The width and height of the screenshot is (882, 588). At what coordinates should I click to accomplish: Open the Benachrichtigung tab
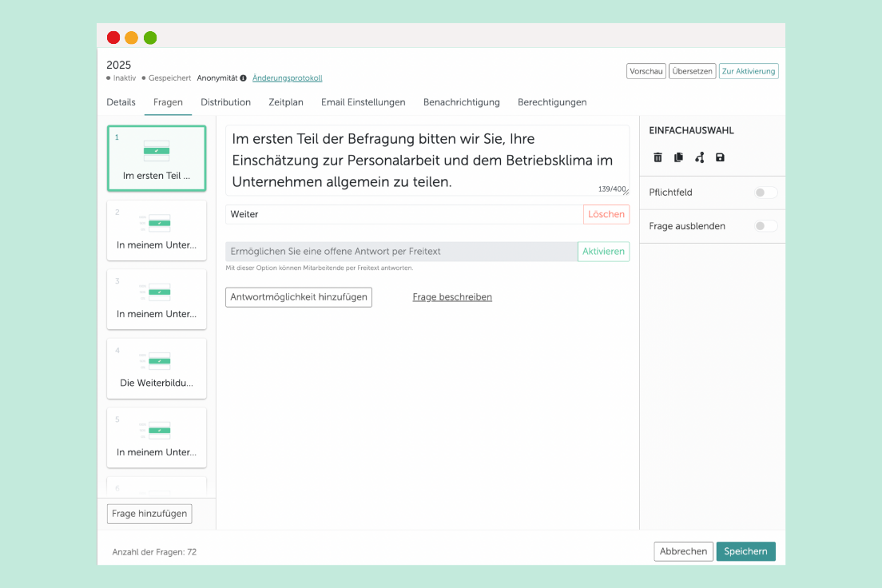click(461, 102)
